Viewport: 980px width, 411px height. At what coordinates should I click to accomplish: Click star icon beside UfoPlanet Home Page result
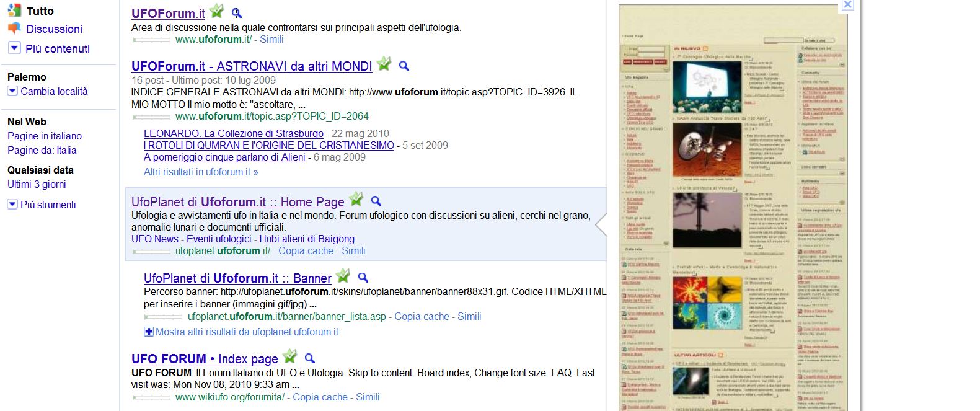click(356, 199)
